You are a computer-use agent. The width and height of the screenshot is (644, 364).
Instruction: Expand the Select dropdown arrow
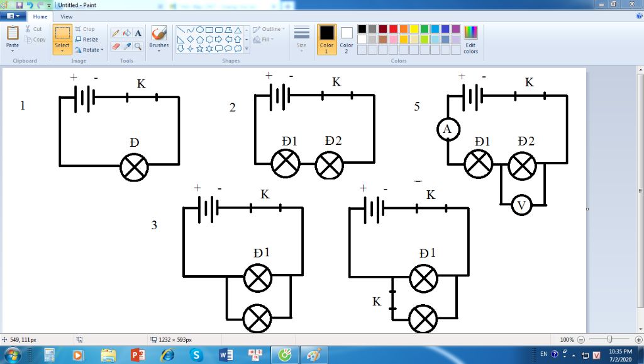pyautogui.click(x=62, y=51)
